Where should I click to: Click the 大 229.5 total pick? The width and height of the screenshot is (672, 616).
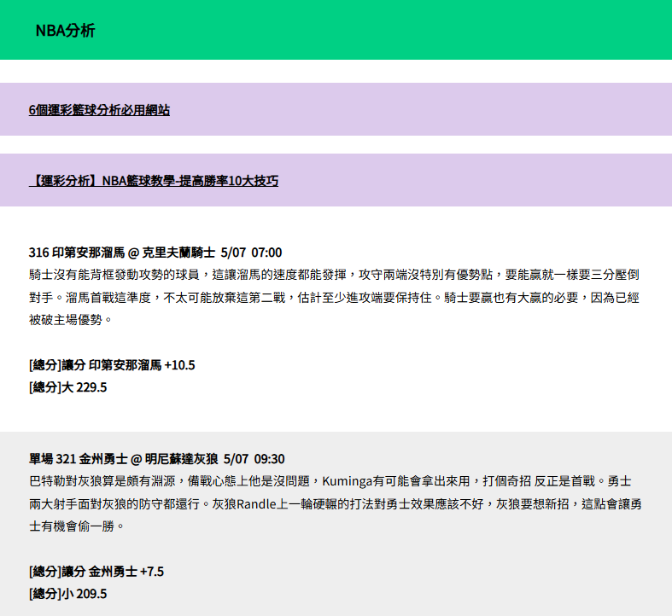67,387
